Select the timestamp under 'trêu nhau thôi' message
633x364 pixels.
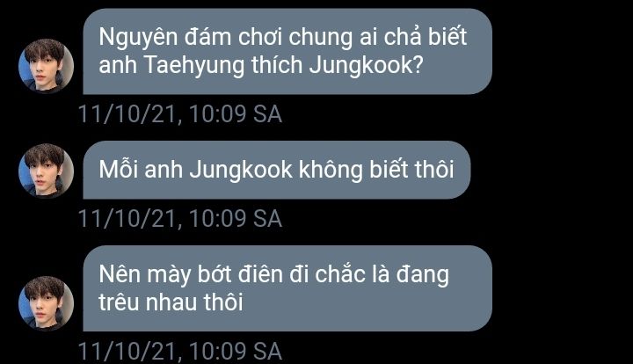(x=179, y=351)
